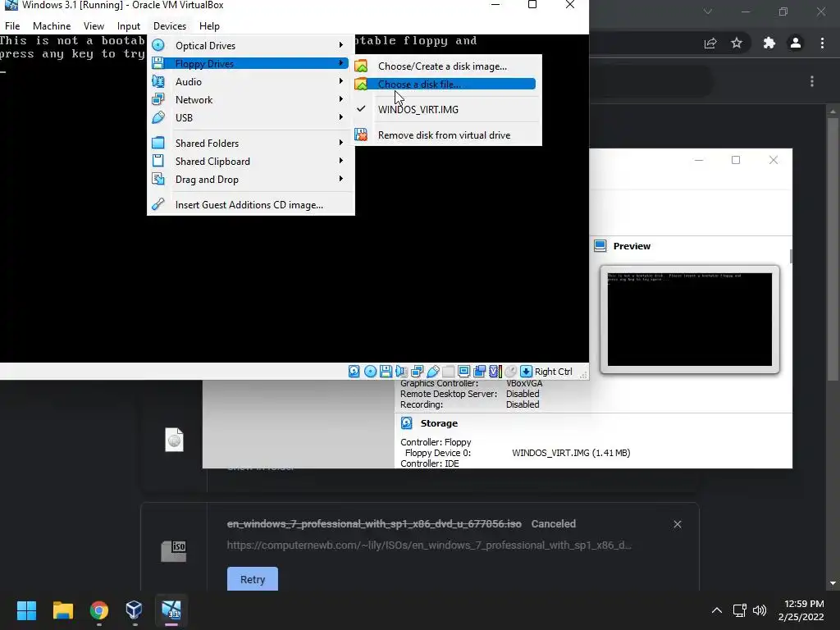Open the Input menu

point(129,25)
